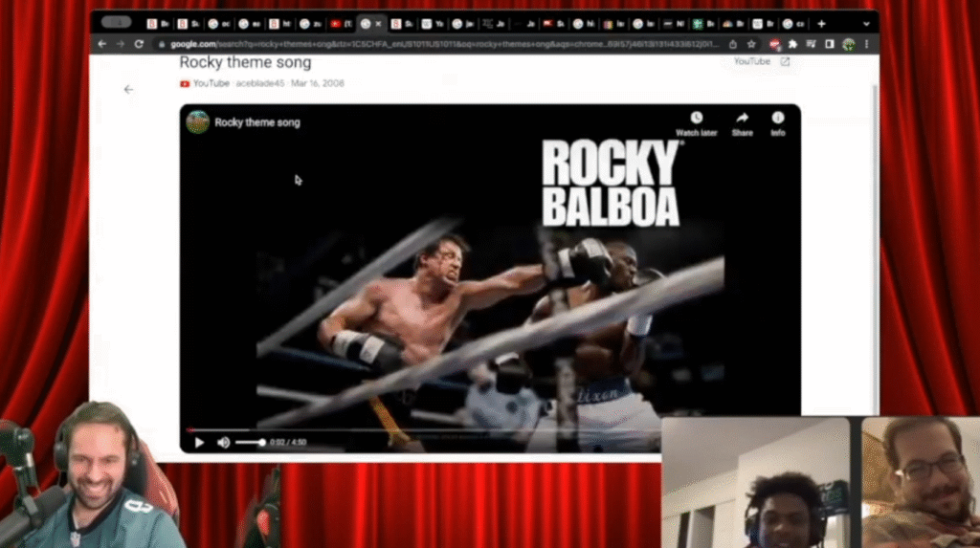This screenshot has height=548, width=980.
Task: Open the Chrome three-dot menu
Action: 866,44
